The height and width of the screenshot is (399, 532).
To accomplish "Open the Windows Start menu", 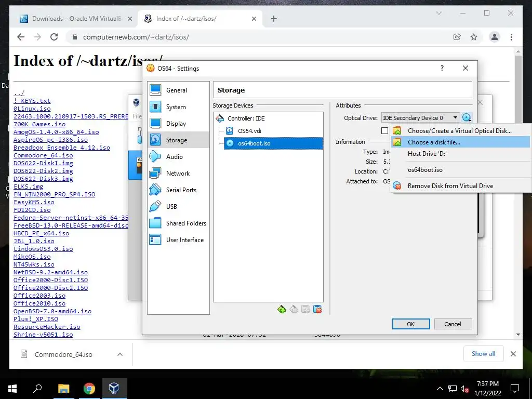I will pyautogui.click(x=12, y=389).
